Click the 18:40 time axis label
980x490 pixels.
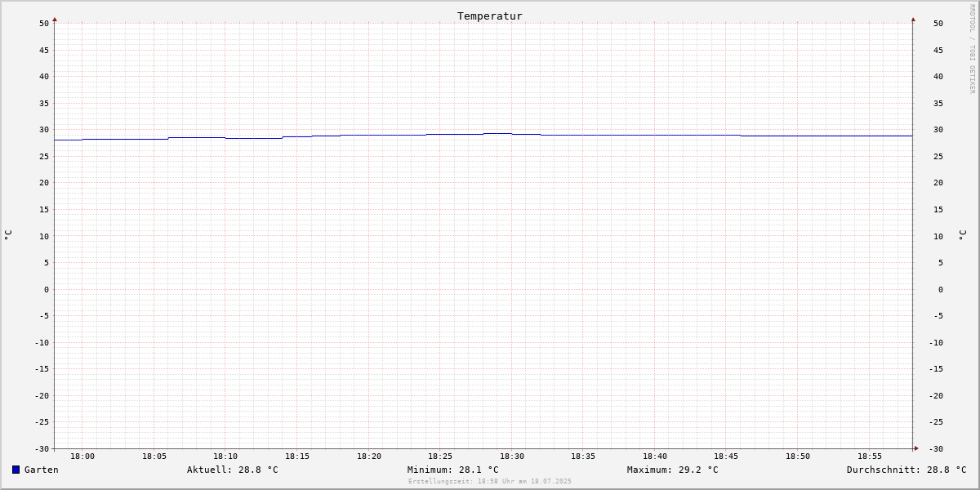click(x=655, y=457)
